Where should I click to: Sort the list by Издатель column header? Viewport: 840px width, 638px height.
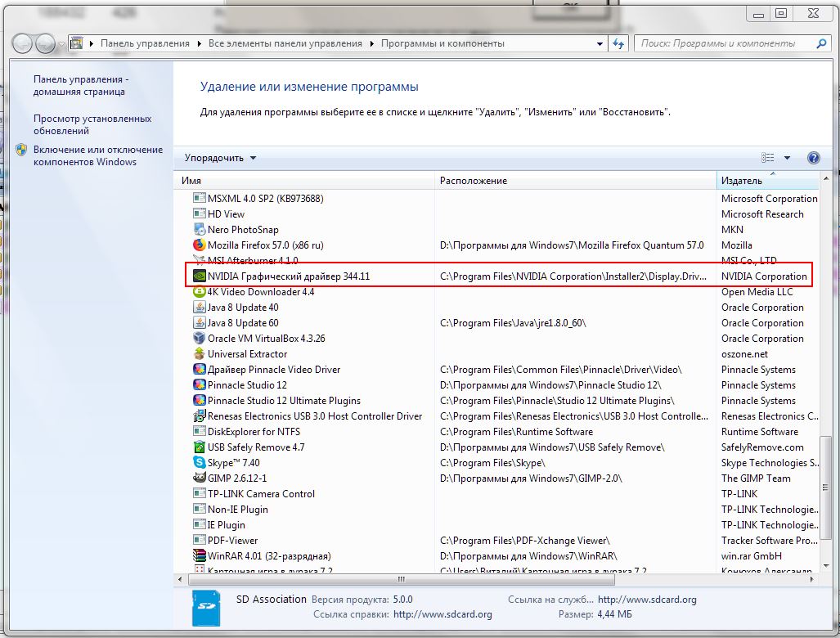coord(767,181)
